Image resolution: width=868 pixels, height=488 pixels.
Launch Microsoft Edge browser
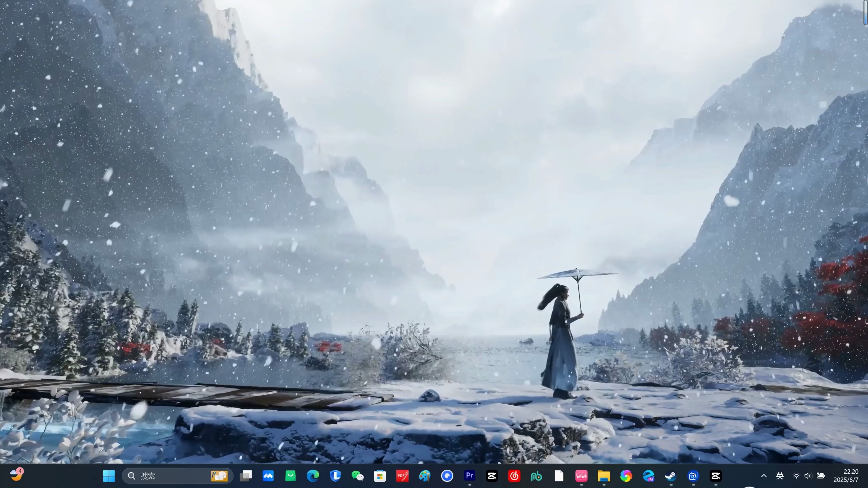click(313, 476)
